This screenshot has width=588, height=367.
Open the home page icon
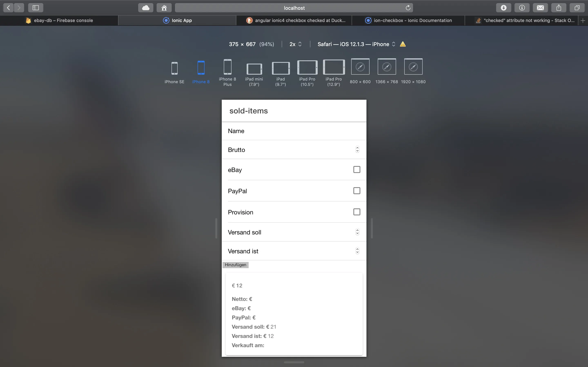[x=164, y=8]
